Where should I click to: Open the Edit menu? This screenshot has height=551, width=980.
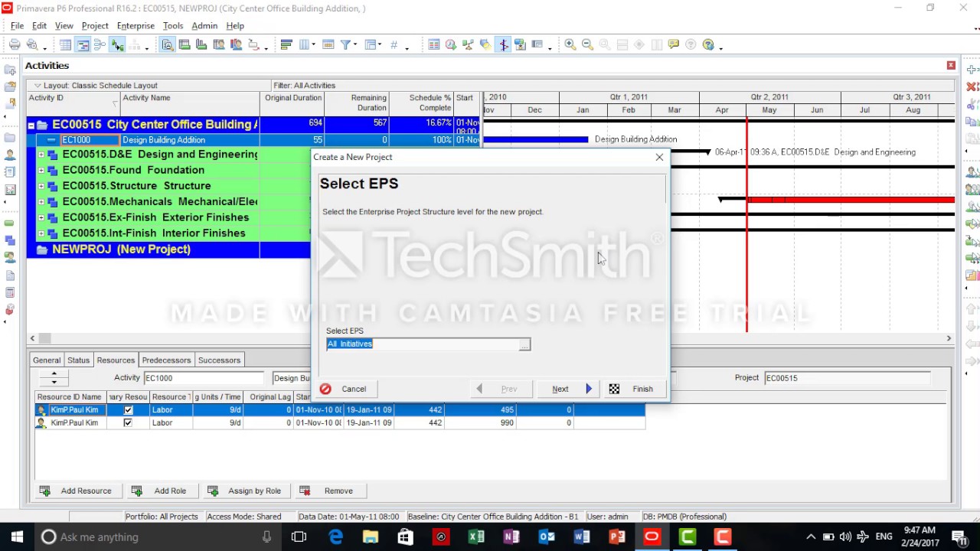coord(39,25)
